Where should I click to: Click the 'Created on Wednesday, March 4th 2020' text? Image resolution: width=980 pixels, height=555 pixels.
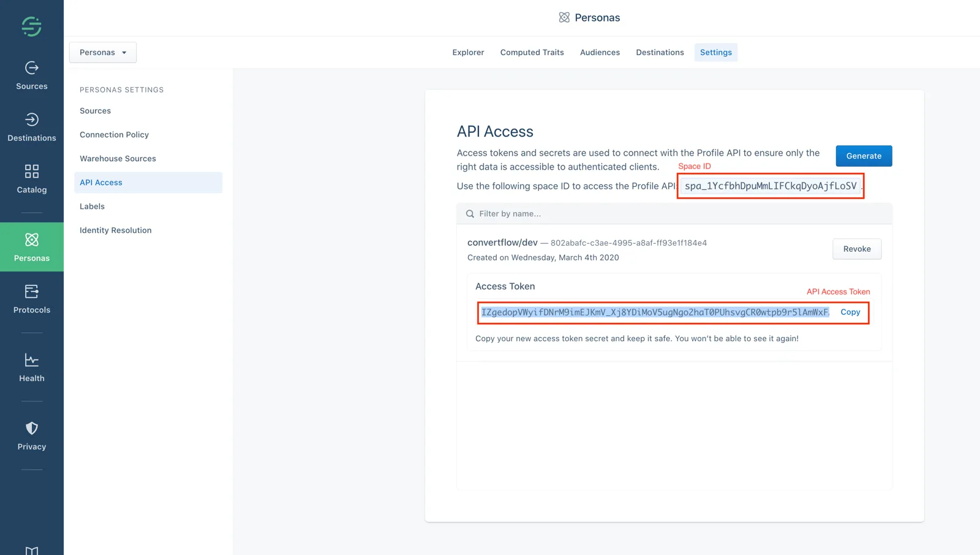click(x=543, y=257)
